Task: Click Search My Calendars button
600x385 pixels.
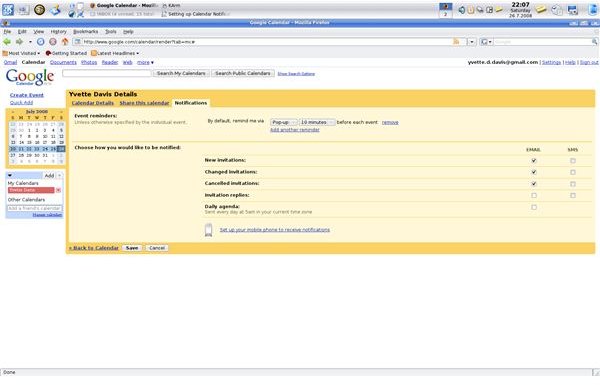Action: coord(181,73)
